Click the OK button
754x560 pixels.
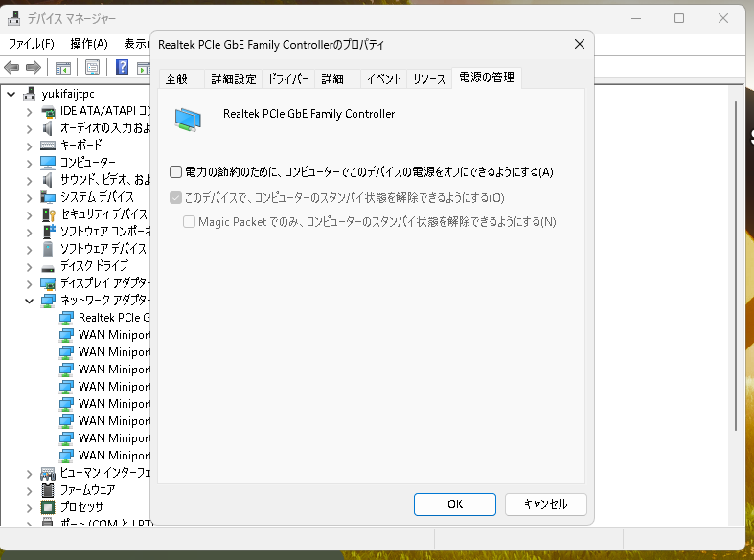455,504
